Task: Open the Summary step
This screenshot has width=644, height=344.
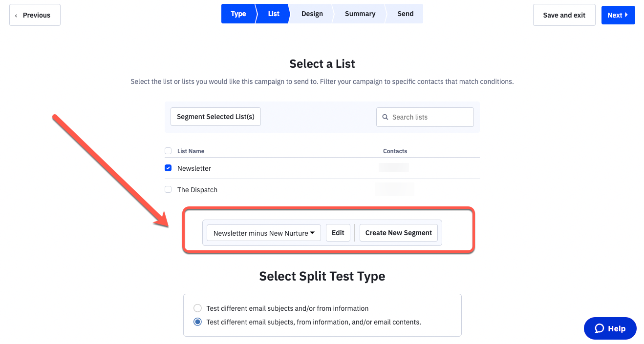Action: click(x=360, y=14)
